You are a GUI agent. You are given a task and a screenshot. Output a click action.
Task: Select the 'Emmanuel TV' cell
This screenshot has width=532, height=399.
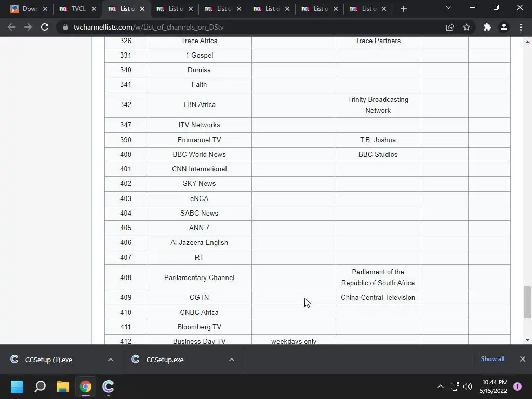point(199,140)
